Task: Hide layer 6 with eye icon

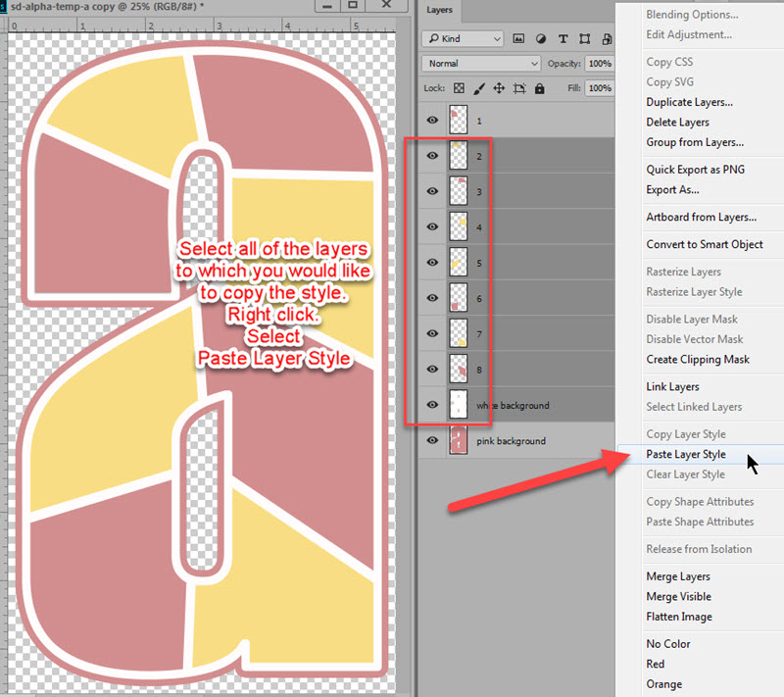Action: [432, 298]
